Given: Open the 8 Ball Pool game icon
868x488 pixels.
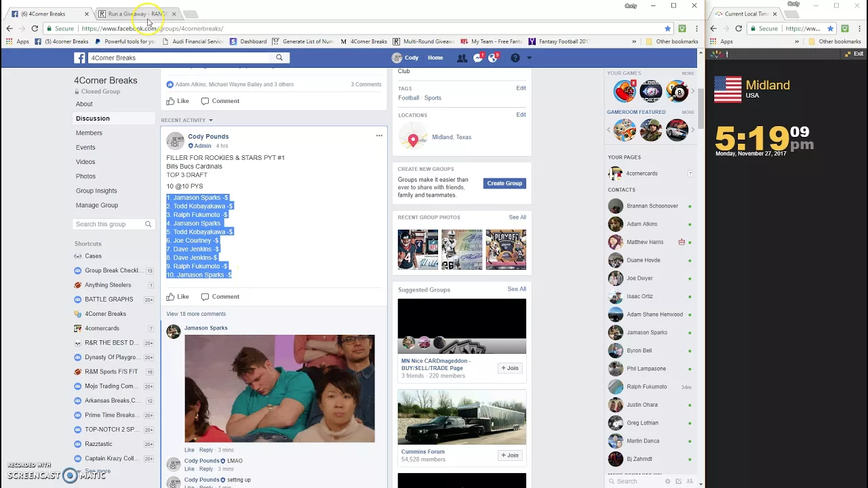Looking at the screenshot, I should point(677,91).
